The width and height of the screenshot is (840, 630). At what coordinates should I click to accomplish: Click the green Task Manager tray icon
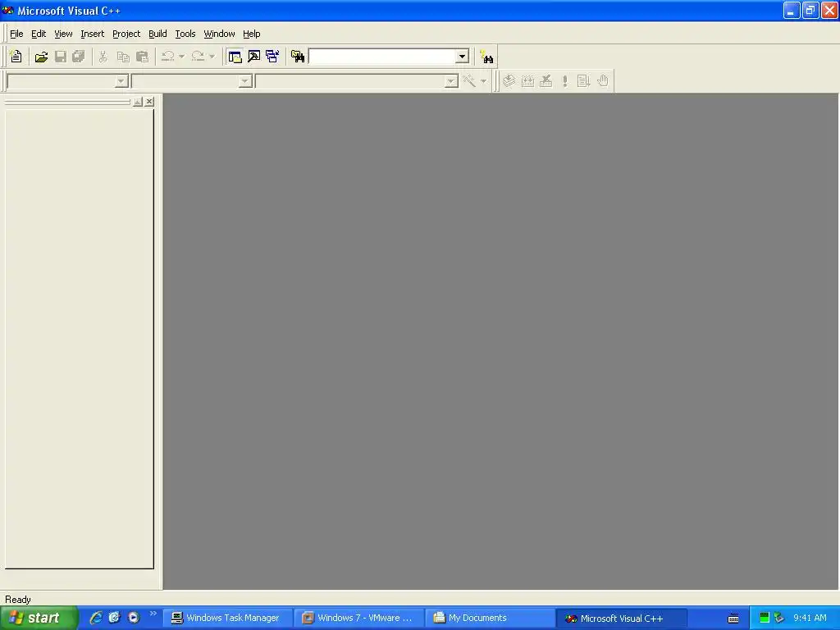[x=765, y=618]
